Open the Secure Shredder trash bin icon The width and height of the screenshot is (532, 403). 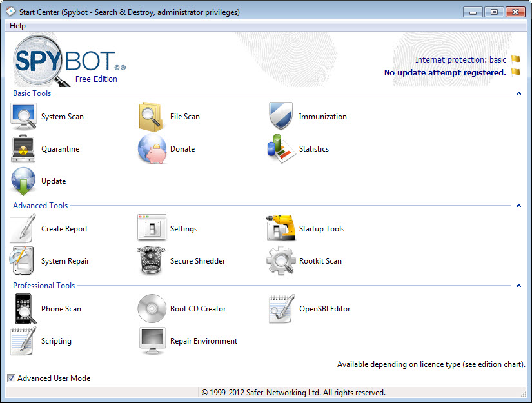click(151, 260)
